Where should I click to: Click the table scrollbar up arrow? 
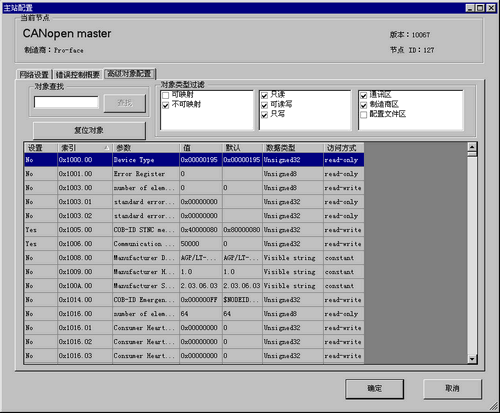[x=472, y=147]
